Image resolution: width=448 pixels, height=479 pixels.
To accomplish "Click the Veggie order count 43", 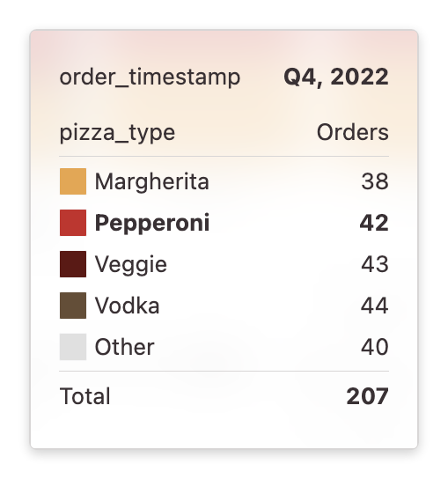I will tap(375, 264).
